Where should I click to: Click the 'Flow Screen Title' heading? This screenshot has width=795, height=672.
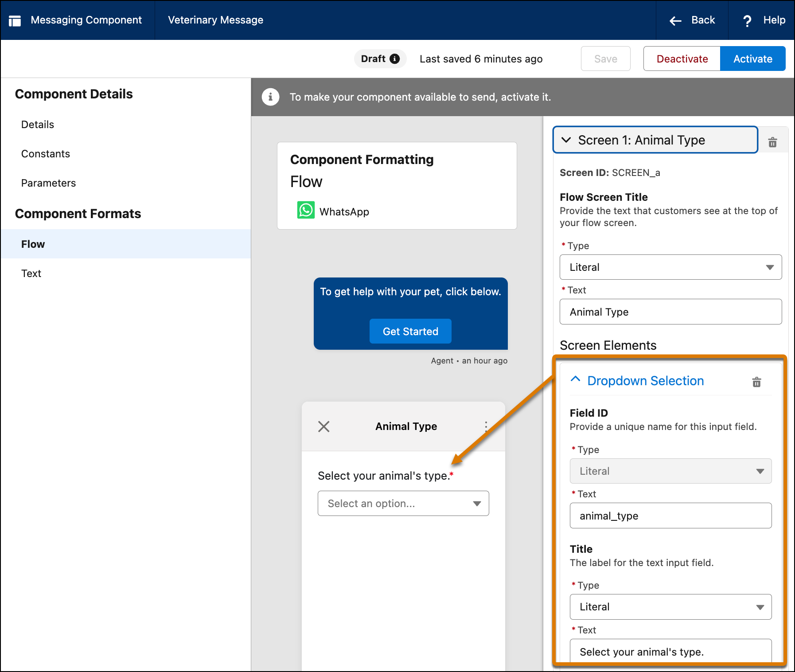[604, 197]
